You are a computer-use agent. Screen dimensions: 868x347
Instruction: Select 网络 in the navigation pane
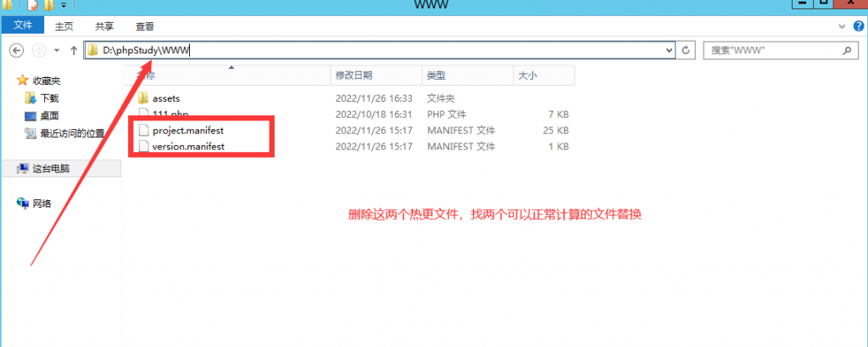[x=42, y=204]
